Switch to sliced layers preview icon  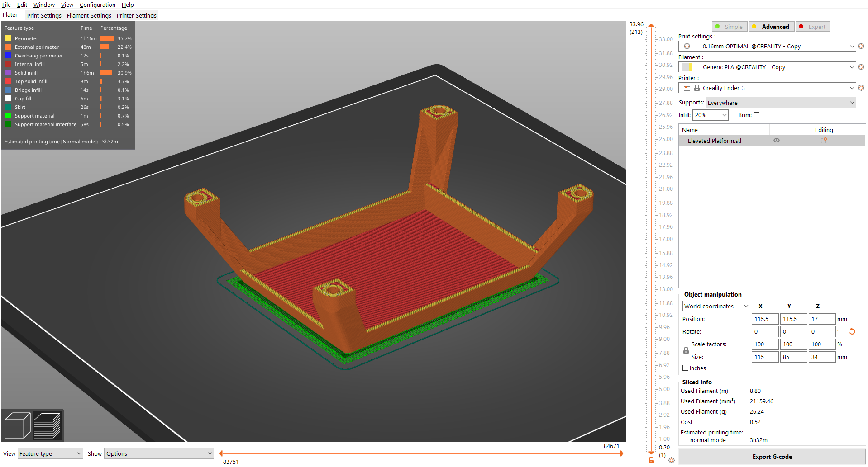47,425
